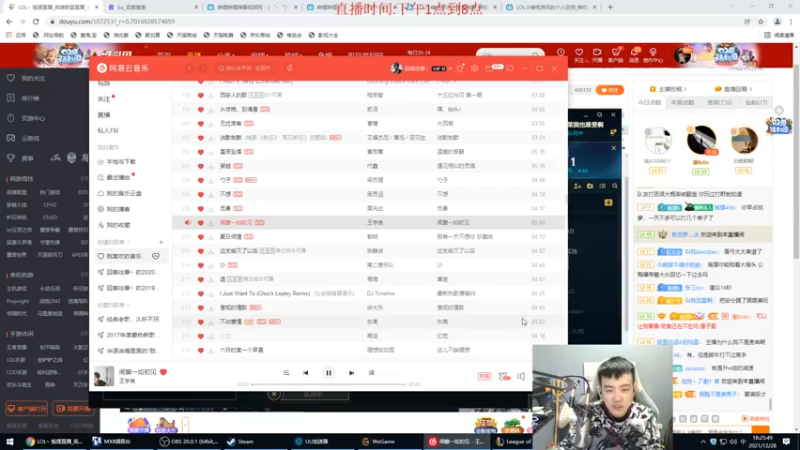800x450 pixels.
Task: Toggle heart beside now-playing title in player bar
Action: pos(163,372)
